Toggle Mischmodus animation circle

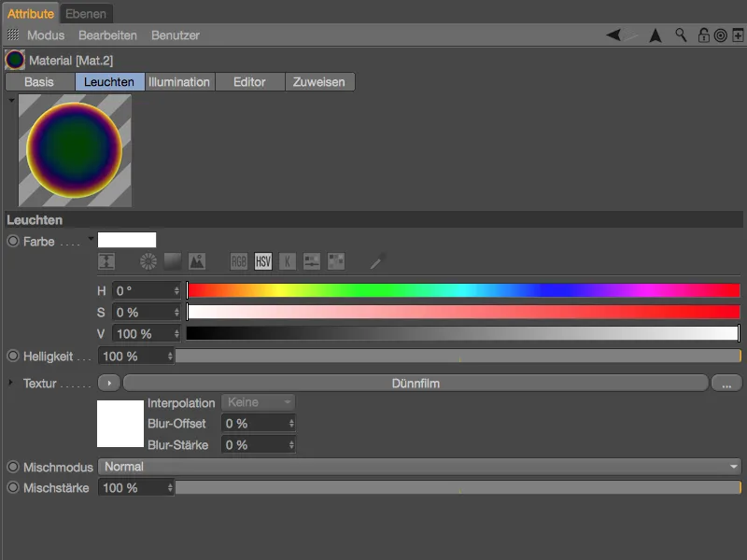click(13, 467)
